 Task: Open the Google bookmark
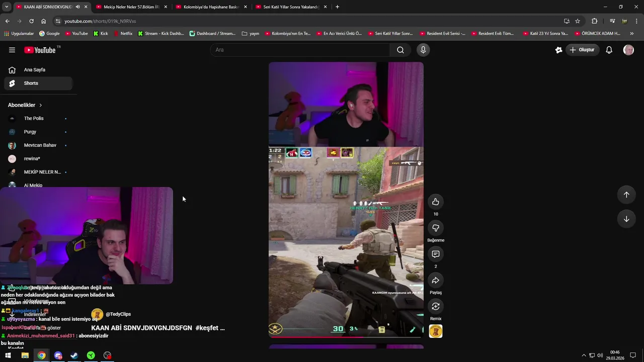(x=49, y=34)
